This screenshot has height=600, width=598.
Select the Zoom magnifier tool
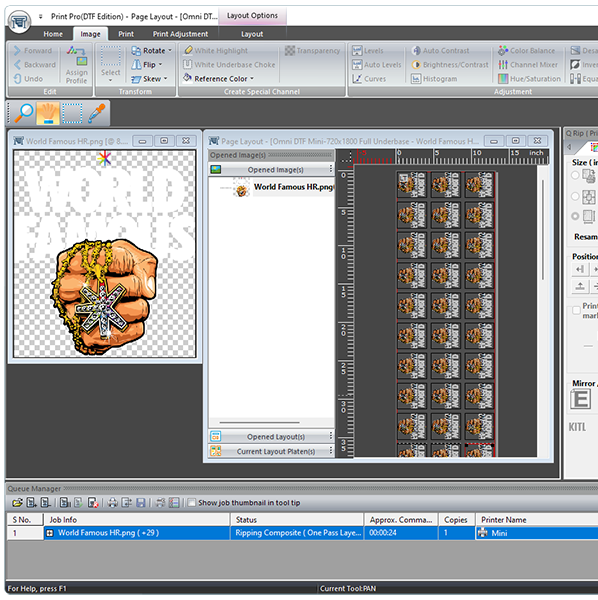click(24, 113)
